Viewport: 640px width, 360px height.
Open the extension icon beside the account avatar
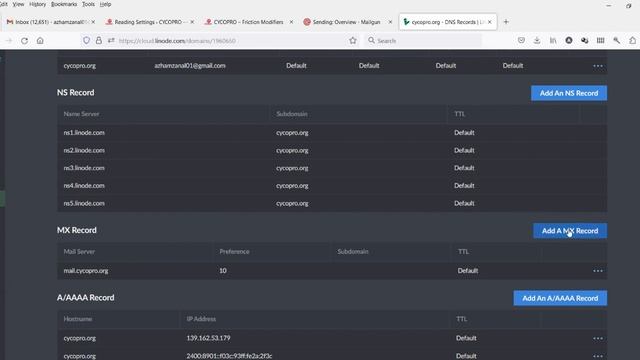[584, 40]
